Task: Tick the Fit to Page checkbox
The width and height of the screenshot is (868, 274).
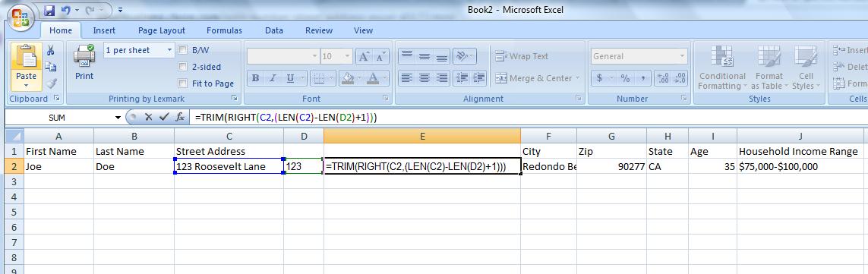Action: (183, 83)
